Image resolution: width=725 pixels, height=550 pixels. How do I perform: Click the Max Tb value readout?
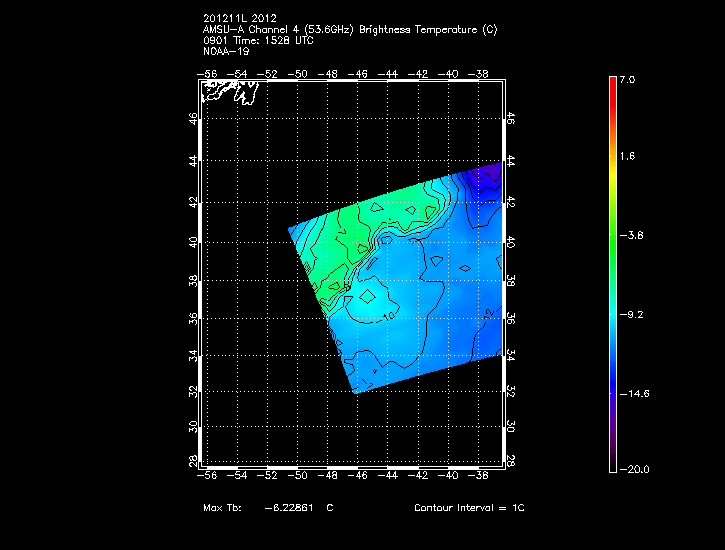point(268,508)
